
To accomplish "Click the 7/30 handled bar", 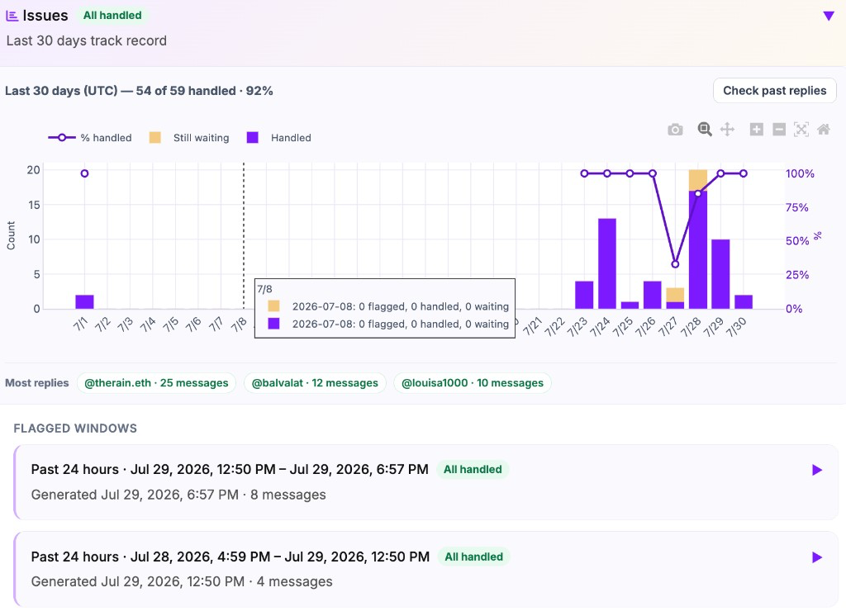I will point(744,302).
